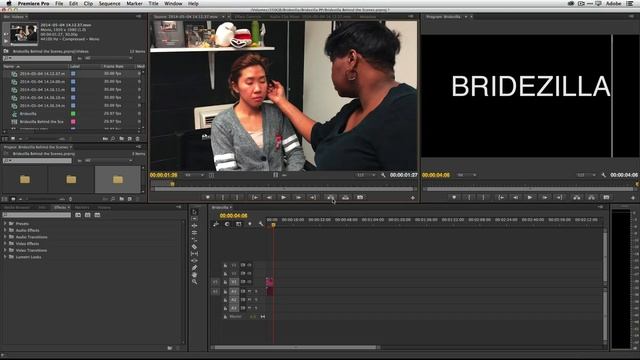Add marker in Program monitor
The width and height of the screenshot is (640, 360).
[x=454, y=197]
